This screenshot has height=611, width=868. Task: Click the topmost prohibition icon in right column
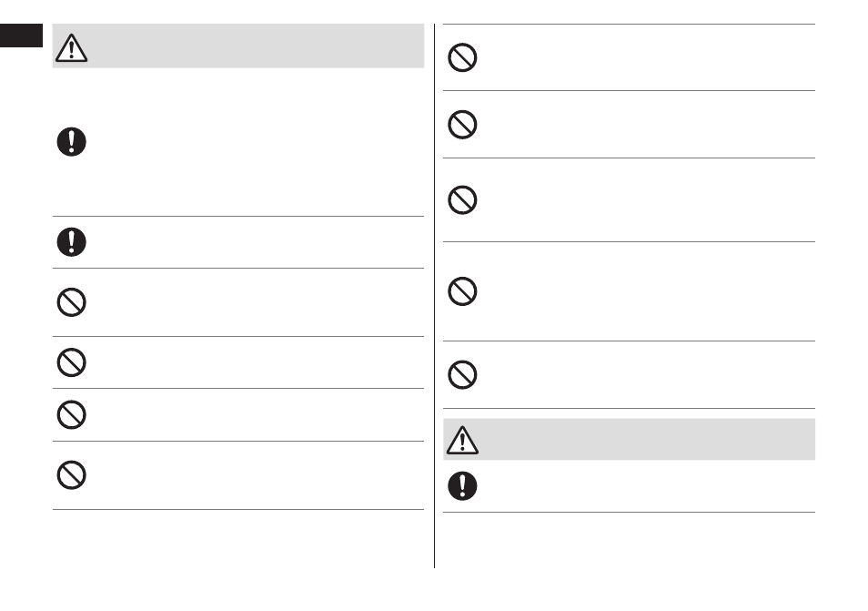(x=462, y=57)
